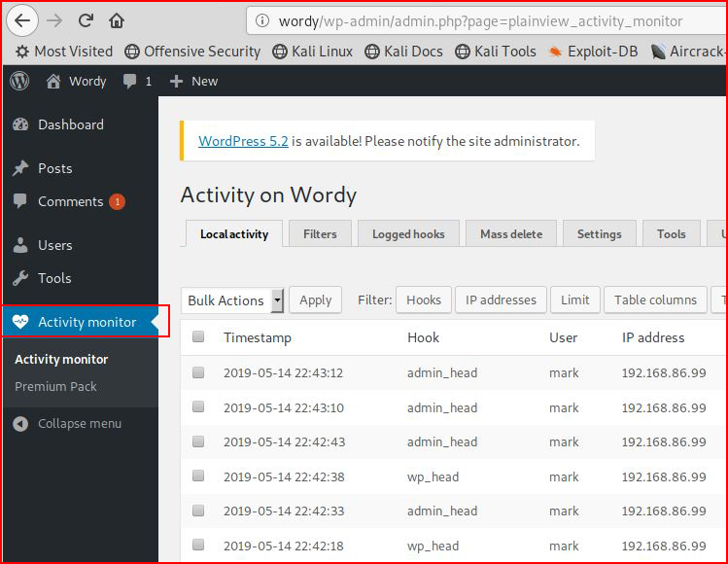Image resolution: width=728 pixels, height=564 pixels.
Task: Tick the checkbox for the 22:43:12 entry
Action: pos(198,372)
